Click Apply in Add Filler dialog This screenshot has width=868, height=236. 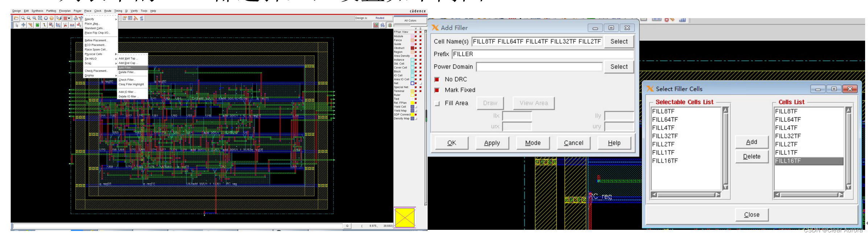(x=492, y=143)
